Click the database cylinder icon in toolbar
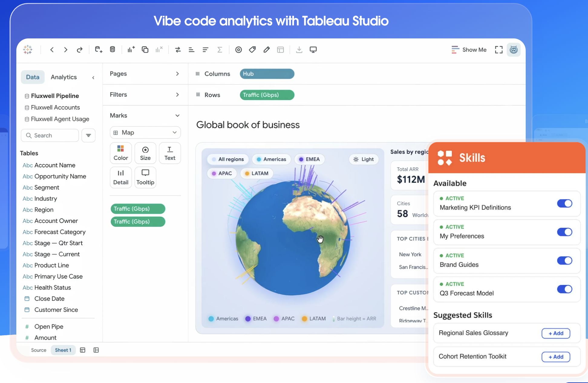 113,49
